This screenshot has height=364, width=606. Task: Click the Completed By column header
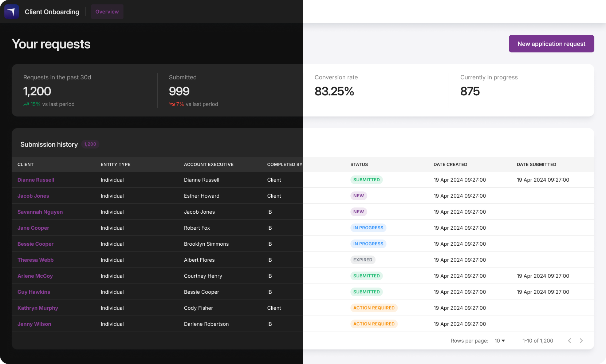[x=285, y=165]
